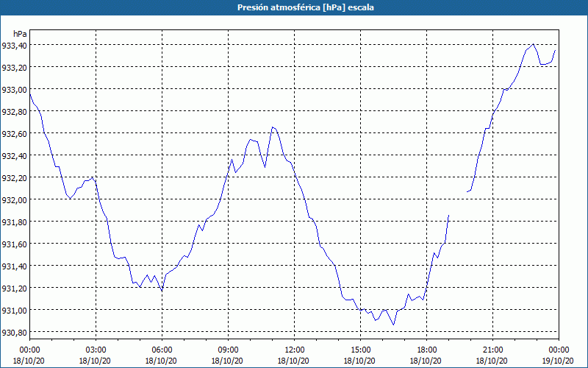Screen dimensions: 588x368
Task: Click the curve maximum near 22:50
Action: point(534,44)
